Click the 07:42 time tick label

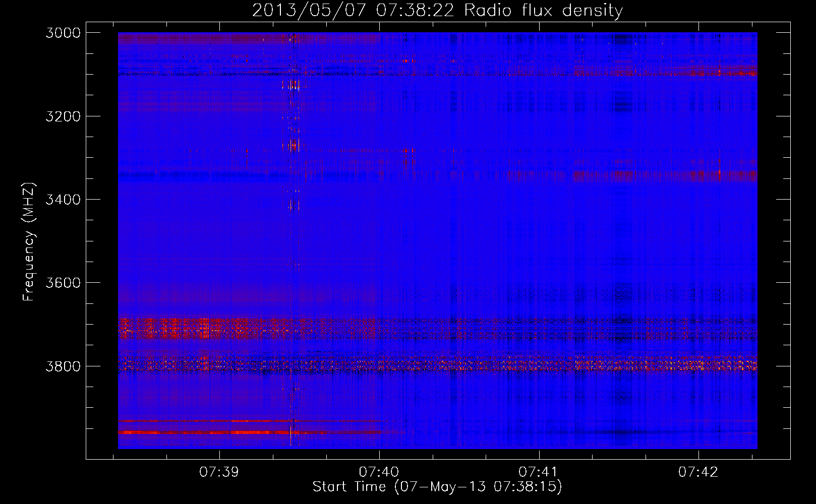click(698, 472)
